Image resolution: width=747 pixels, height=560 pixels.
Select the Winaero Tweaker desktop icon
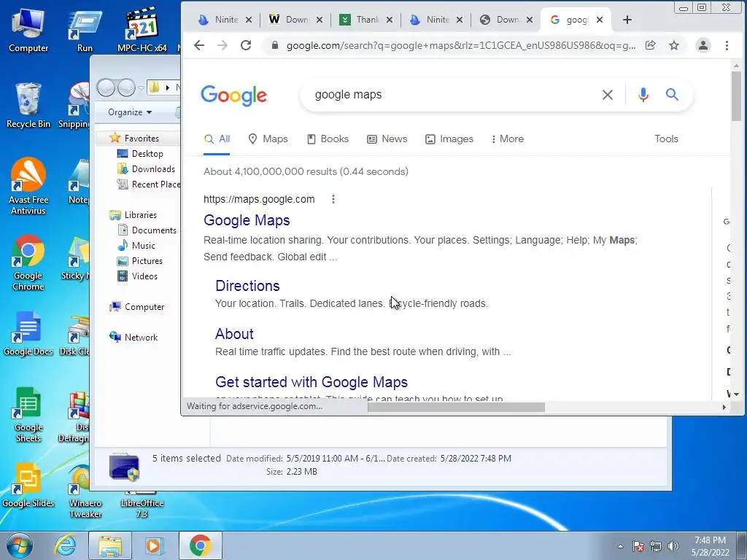click(x=85, y=491)
